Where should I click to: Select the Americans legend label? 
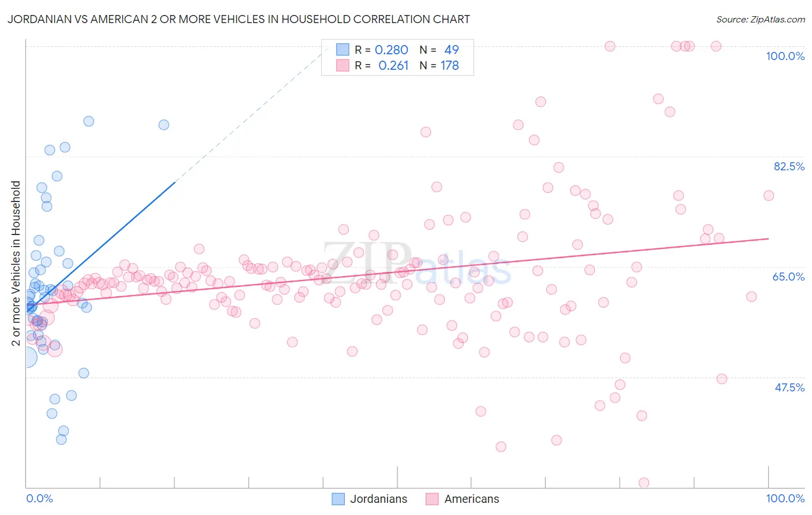point(471,499)
